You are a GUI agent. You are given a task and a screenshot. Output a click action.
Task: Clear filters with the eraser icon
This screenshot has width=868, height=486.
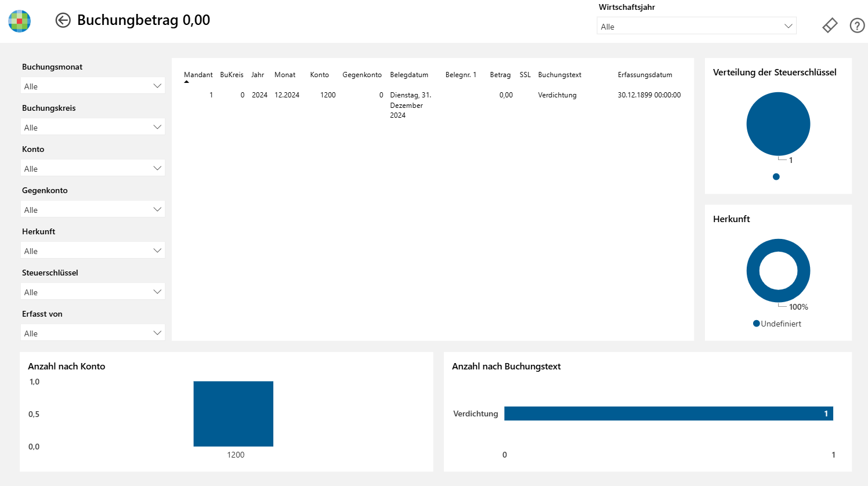click(x=830, y=26)
